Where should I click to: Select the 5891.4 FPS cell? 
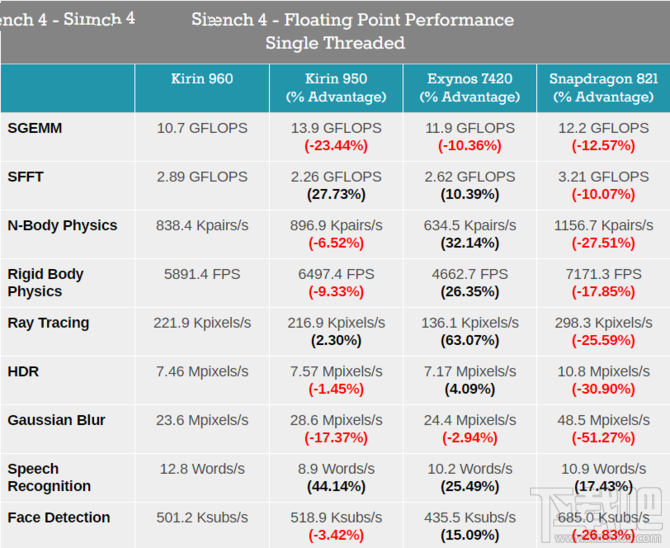tap(202, 274)
